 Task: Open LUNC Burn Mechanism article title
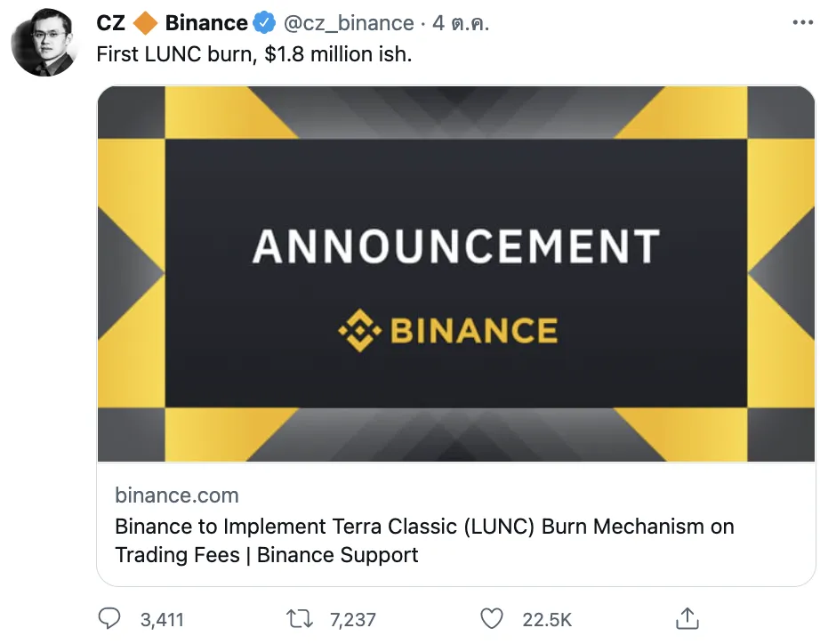click(x=424, y=541)
